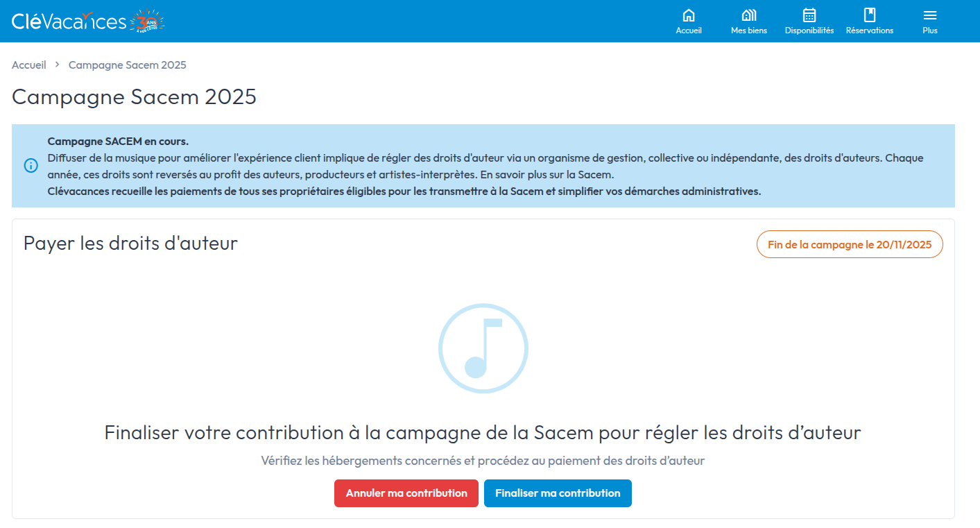
Task: Click the Finaliser votre contribution headline
Action: pos(483,432)
